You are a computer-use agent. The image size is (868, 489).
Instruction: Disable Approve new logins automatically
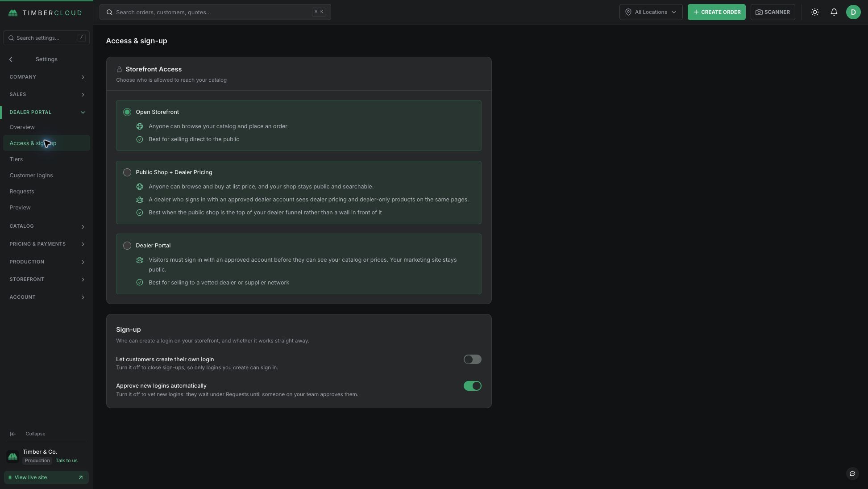[x=472, y=386]
